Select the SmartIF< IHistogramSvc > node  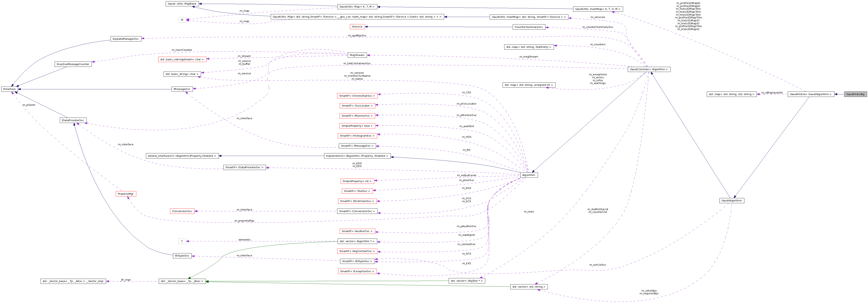click(357, 136)
